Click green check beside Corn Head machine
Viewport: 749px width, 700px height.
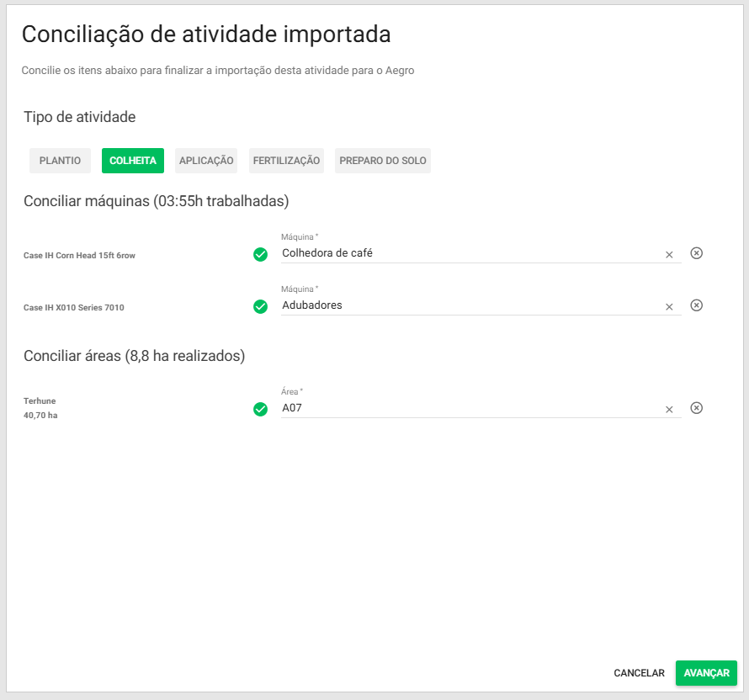[261, 254]
